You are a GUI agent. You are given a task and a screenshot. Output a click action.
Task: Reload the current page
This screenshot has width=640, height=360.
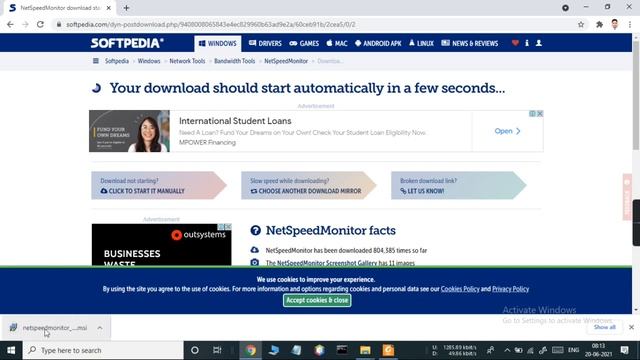point(40,24)
